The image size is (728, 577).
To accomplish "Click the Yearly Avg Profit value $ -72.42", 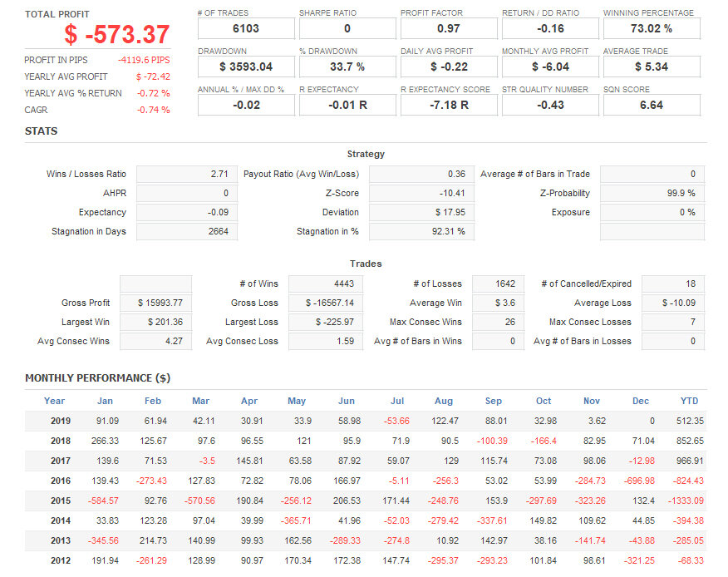I will click(x=153, y=76).
